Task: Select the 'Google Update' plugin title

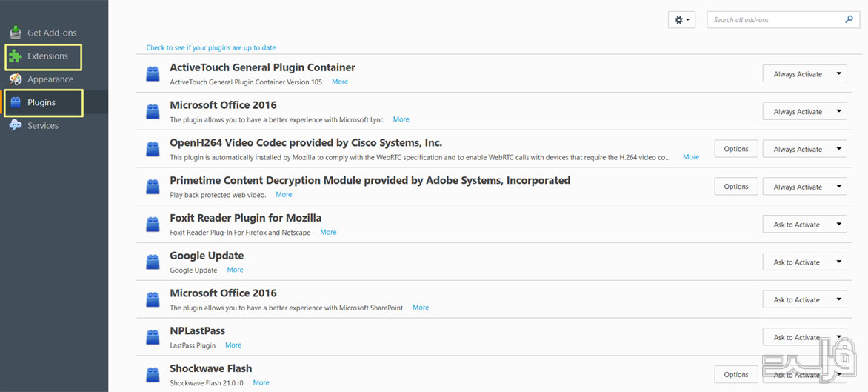Action: (207, 256)
